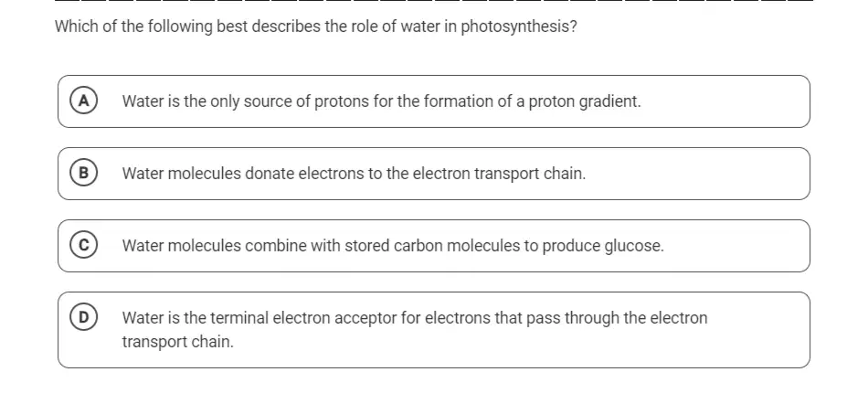868x404 pixels.
Task: Select the circled A radio icon
Action: [x=83, y=101]
